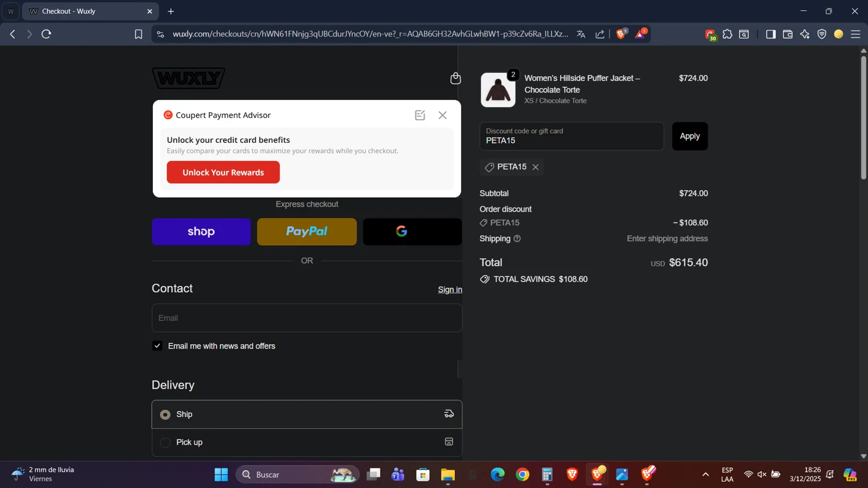Open the ESP LAA language indicator

[x=727, y=475]
